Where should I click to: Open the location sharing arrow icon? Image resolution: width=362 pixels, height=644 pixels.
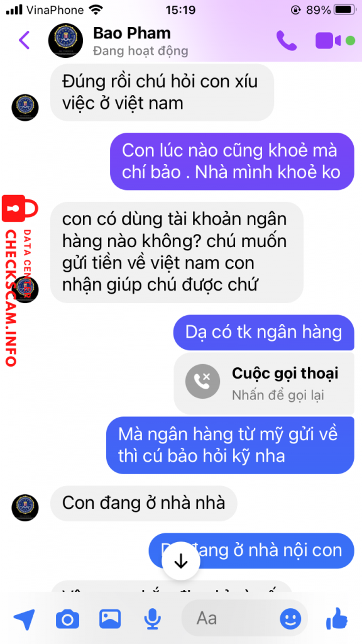[x=25, y=619]
